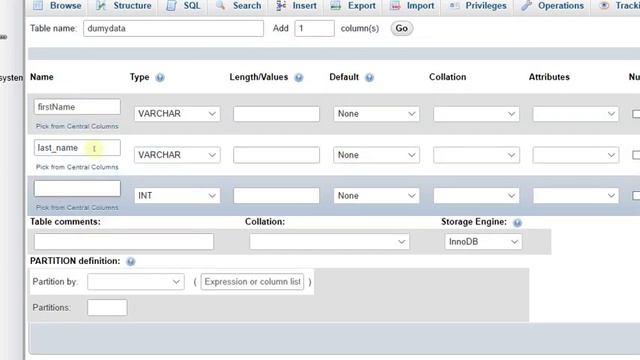Click the Go button to add columns

point(402,28)
